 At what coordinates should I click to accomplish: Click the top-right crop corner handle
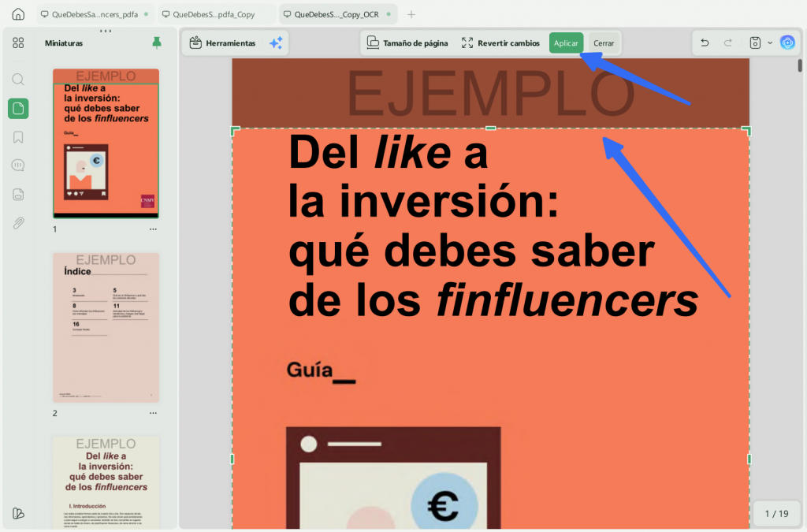[746, 131]
